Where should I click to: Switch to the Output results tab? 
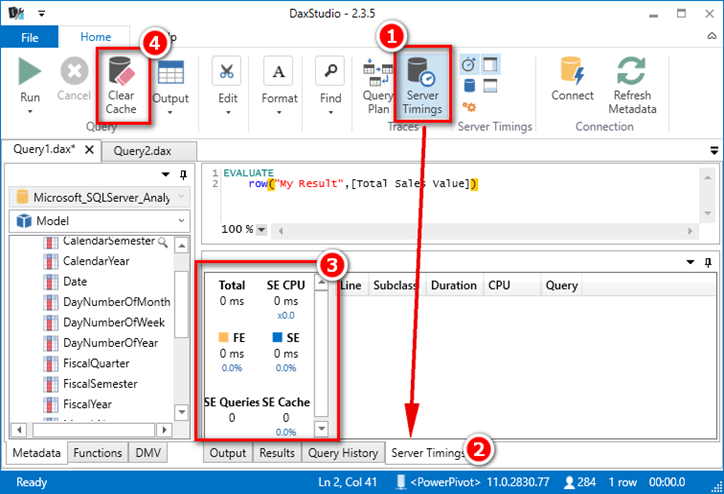pos(228,453)
